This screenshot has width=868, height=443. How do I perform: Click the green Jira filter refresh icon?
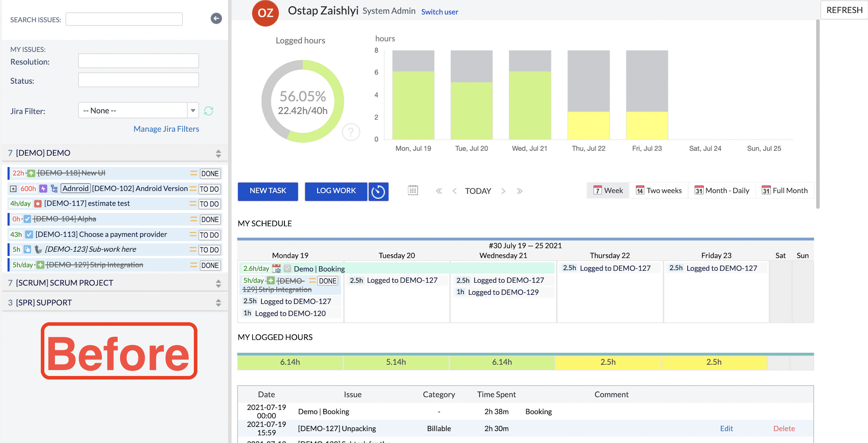[208, 111]
